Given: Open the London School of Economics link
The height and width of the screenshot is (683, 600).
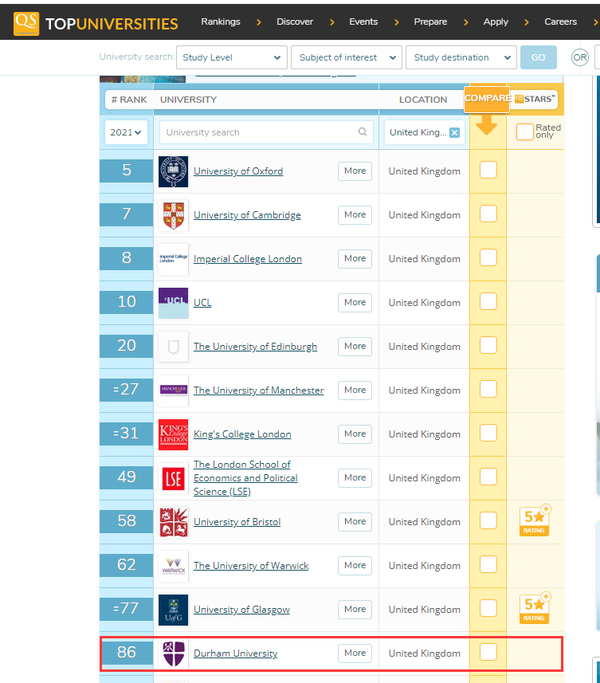Looking at the screenshot, I should click(x=245, y=478).
